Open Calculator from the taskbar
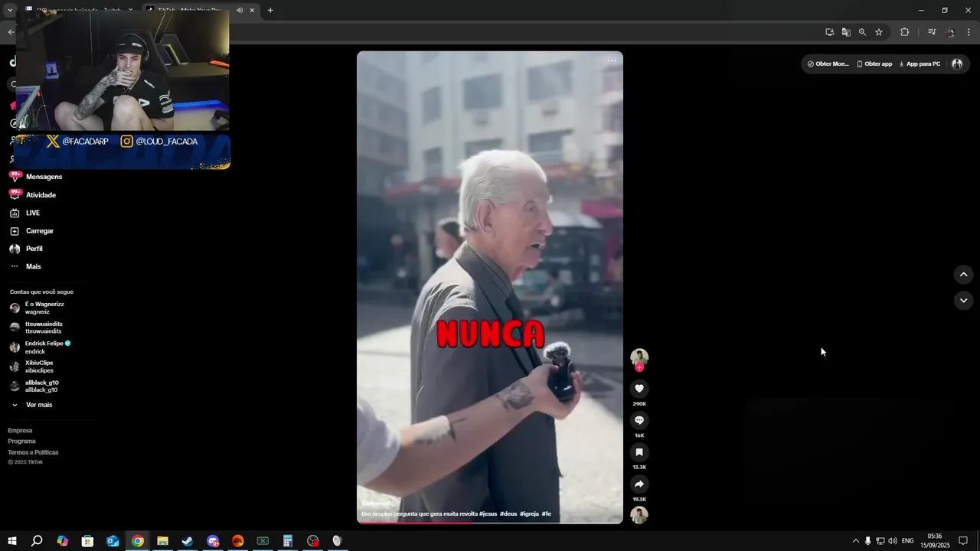Viewport: 980px width, 551px height. click(x=288, y=541)
